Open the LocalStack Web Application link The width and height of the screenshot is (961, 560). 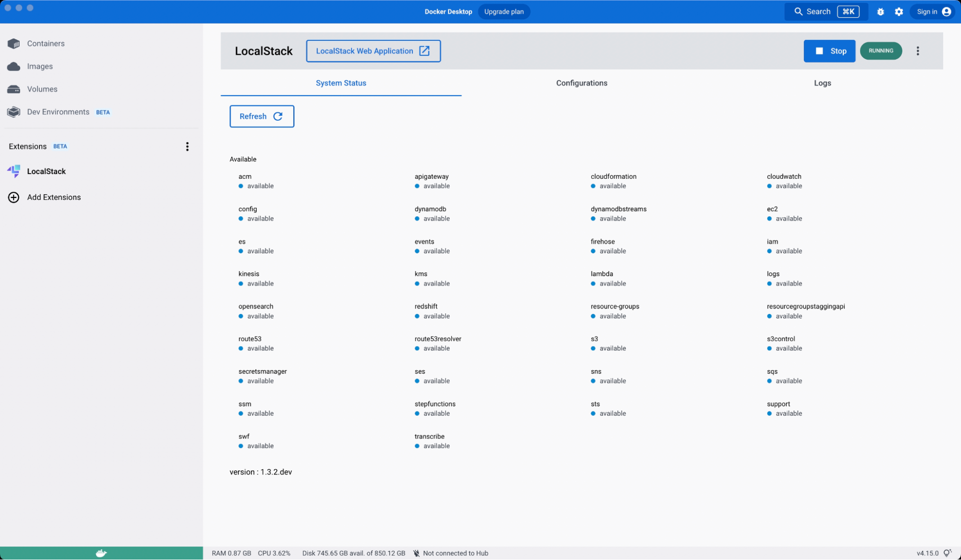pyautogui.click(x=373, y=50)
